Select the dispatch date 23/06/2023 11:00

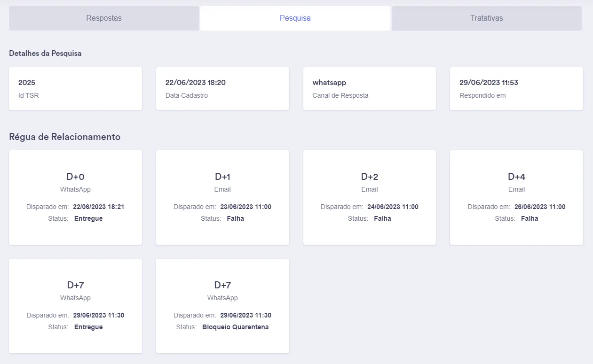[x=246, y=207]
